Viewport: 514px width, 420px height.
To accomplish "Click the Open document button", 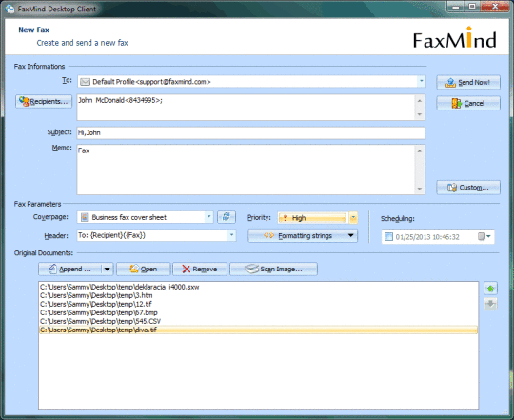I will tap(143, 270).
